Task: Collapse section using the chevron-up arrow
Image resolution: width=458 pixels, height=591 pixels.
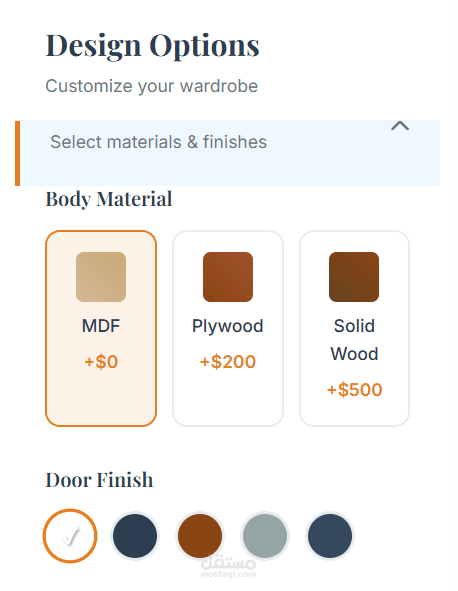Action: pos(400,126)
